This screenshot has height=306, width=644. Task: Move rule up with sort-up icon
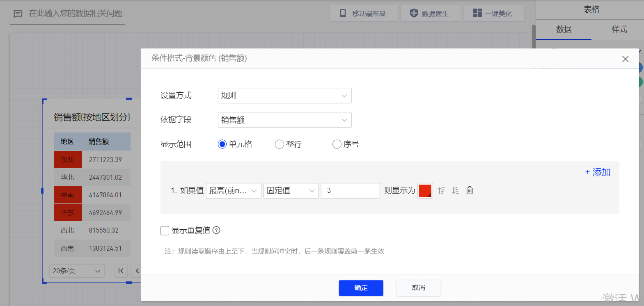click(442, 190)
